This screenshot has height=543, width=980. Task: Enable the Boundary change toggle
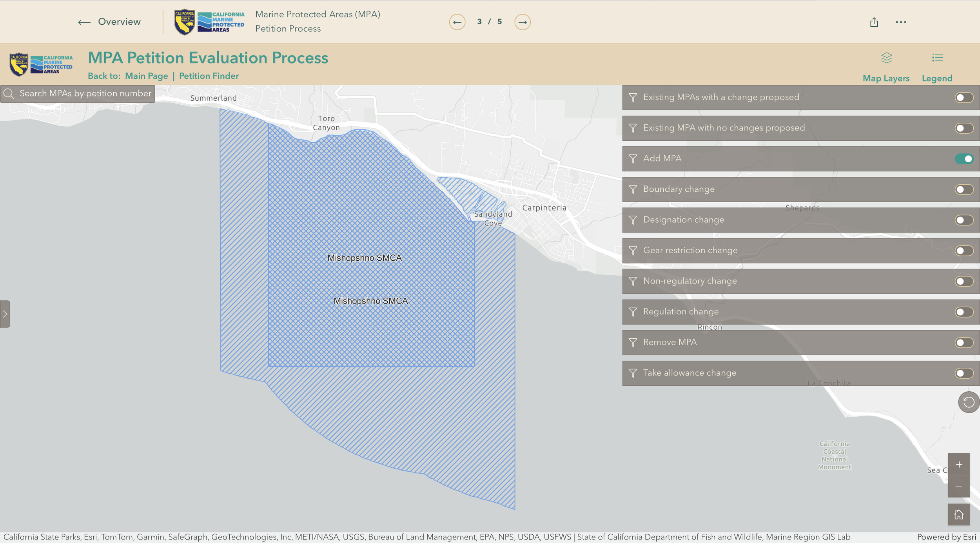pos(964,189)
